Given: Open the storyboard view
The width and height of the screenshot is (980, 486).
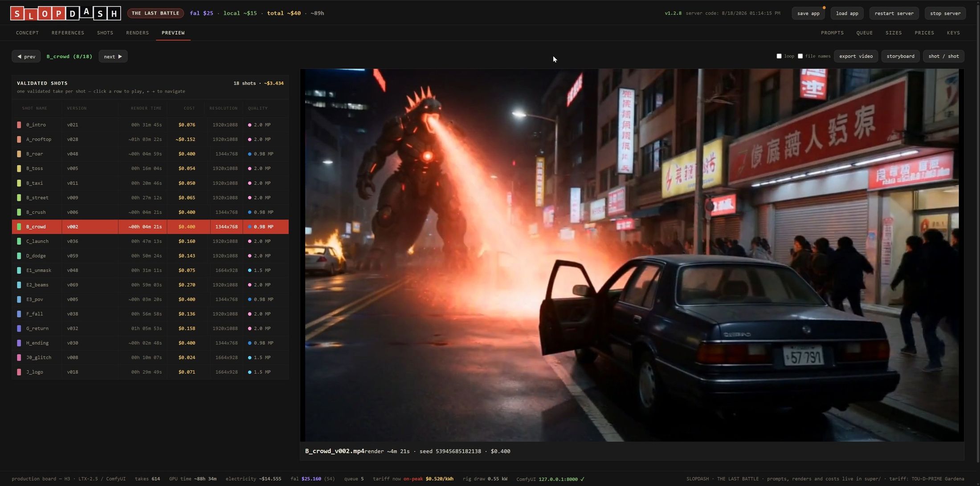Looking at the screenshot, I should [900, 56].
